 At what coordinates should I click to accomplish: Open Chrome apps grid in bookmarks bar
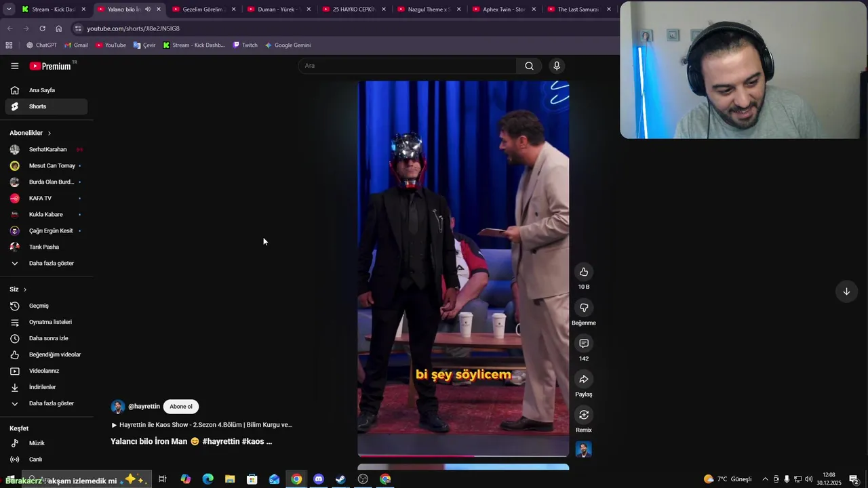coord(9,45)
